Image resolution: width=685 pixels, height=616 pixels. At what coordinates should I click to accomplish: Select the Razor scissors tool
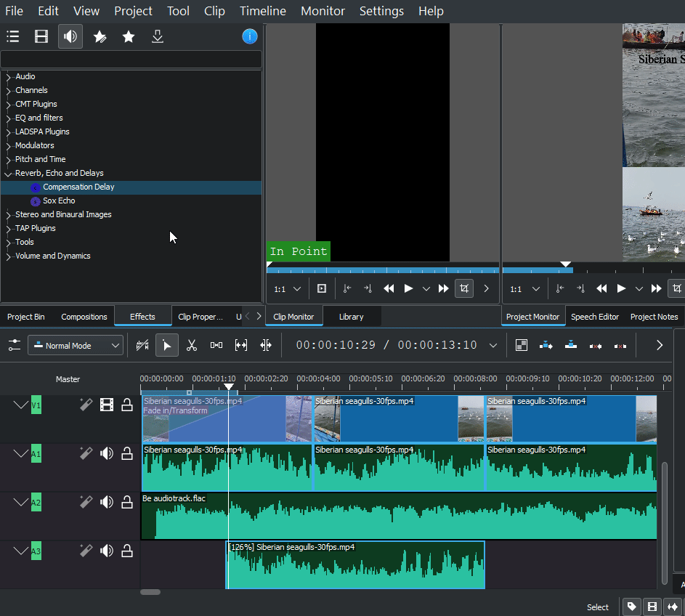coord(192,345)
